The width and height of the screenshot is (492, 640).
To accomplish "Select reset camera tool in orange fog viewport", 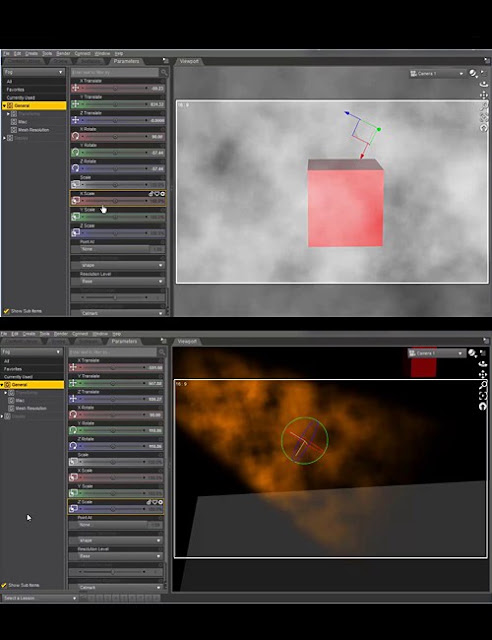I will tap(483, 407).
